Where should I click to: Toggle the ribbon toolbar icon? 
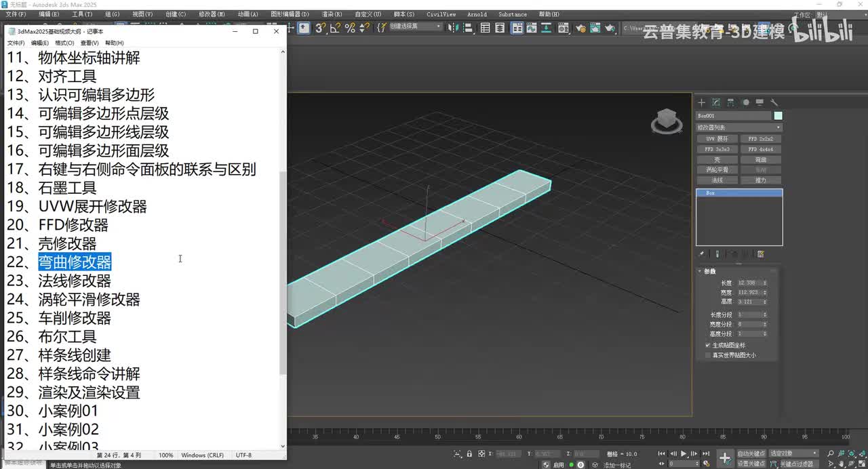coord(517,28)
